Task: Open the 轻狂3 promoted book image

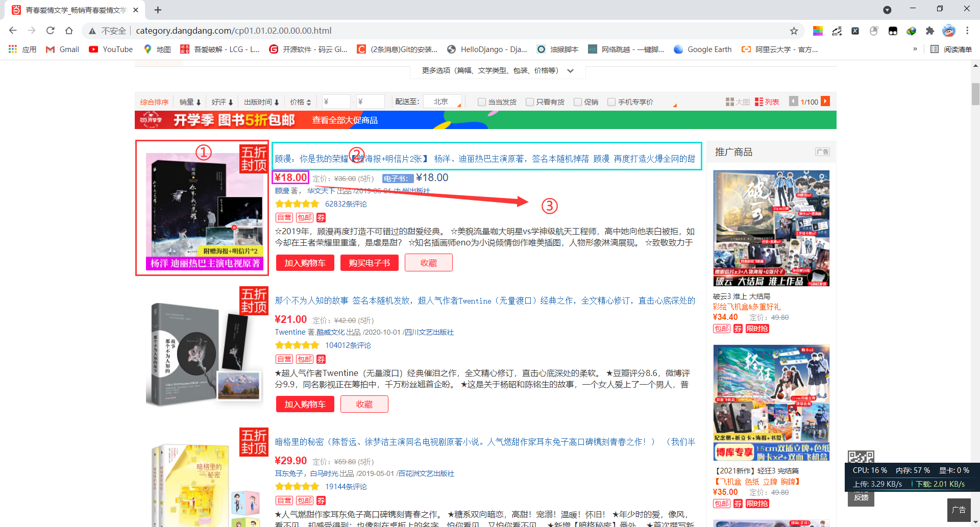Action: tap(771, 403)
